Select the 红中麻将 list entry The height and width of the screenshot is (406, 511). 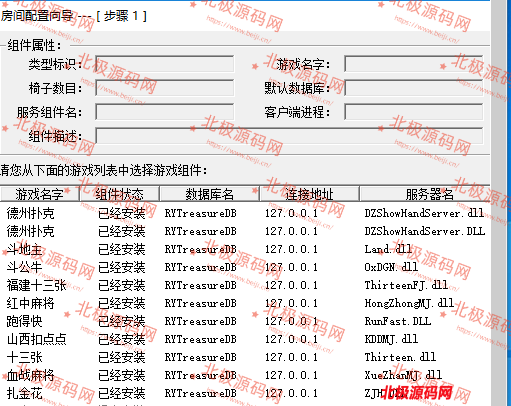coord(245,303)
